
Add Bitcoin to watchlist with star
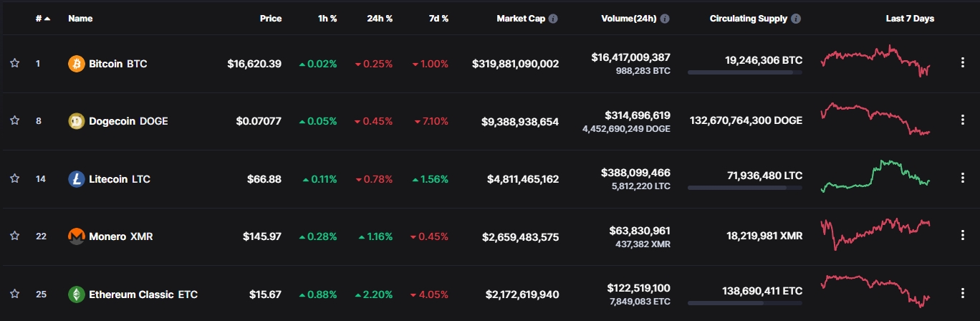tap(14, 64)
